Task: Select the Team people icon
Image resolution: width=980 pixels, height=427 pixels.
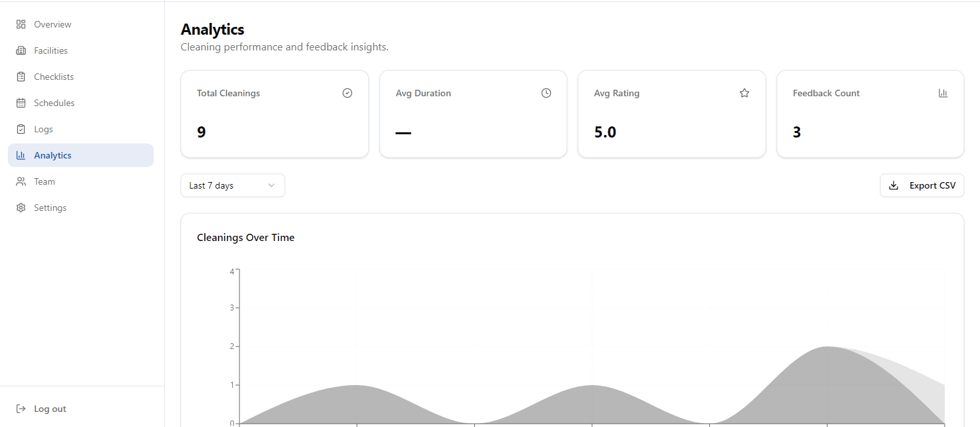Action: click(x=20, y=181)
